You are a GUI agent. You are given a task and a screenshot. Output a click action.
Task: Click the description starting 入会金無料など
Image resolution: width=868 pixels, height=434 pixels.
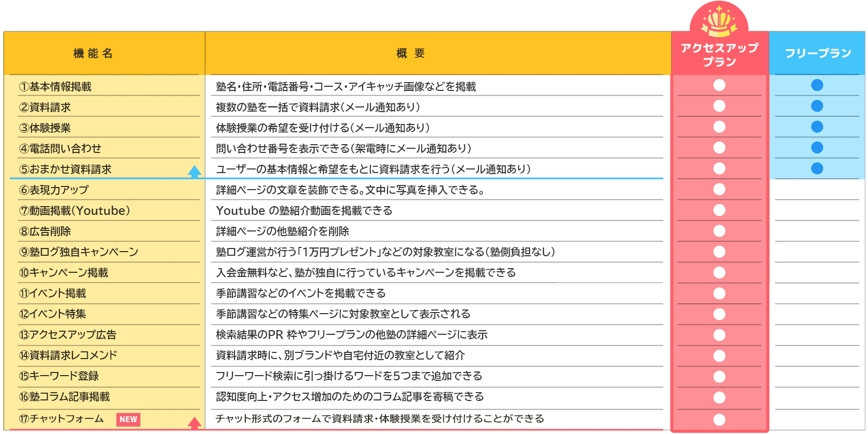click(x=366, y=273)
